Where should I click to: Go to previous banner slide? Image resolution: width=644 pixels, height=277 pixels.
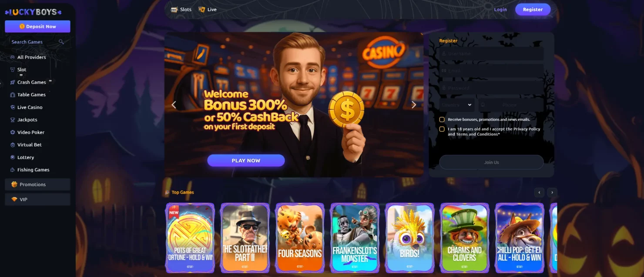coord(174,105)
